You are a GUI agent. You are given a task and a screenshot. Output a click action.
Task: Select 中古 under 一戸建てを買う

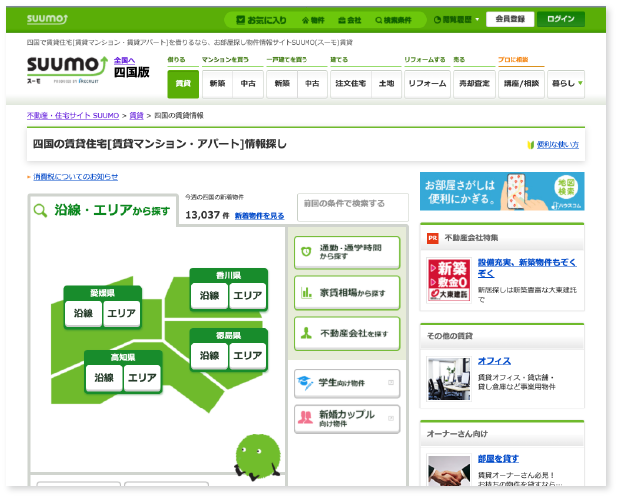click(312, 84)
